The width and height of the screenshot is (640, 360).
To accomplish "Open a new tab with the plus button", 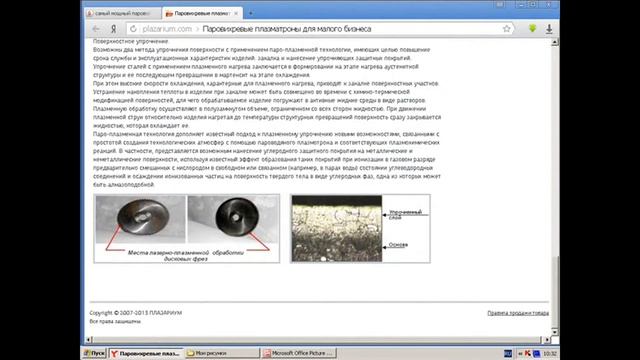I will 251,13.
